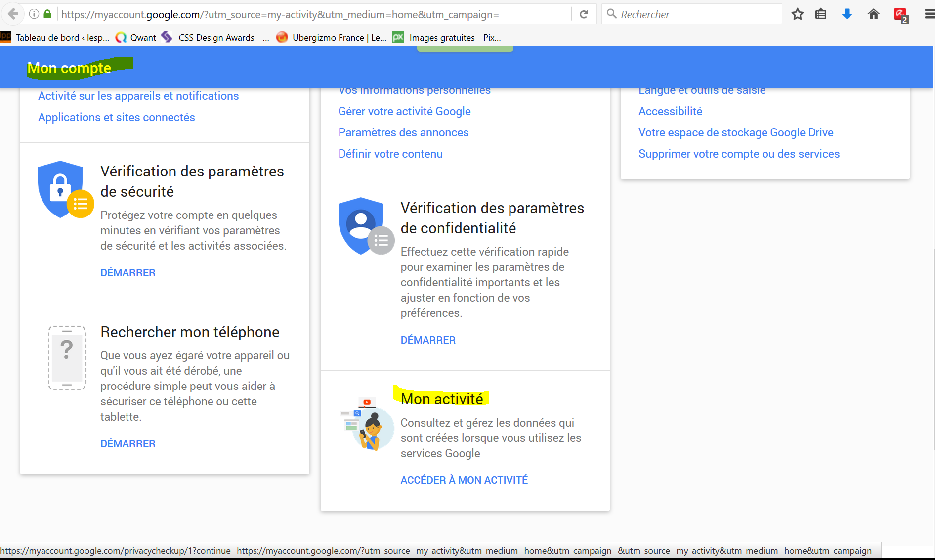This screenshot has height=560, width=935.
Task: Go to the browser home icon
Action: click(873, 14)
